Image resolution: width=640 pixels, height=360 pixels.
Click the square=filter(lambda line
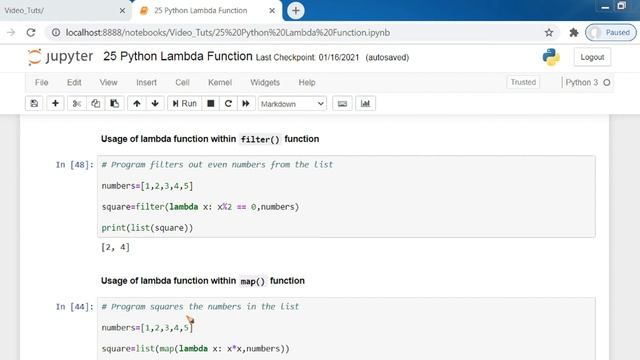tap(200, 207)
